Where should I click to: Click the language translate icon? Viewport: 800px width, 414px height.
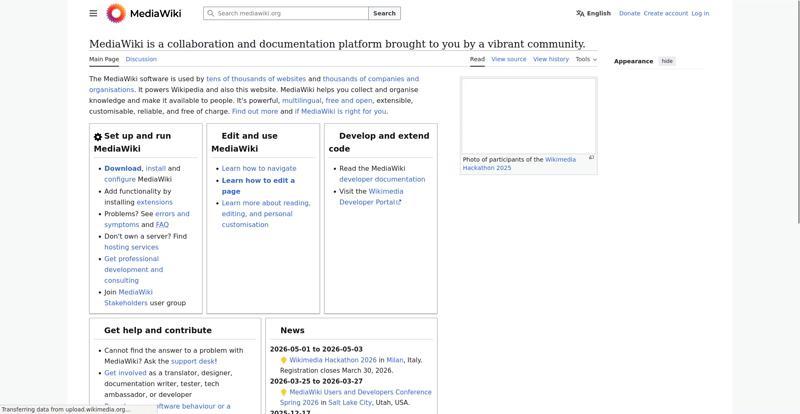[580, 13]
